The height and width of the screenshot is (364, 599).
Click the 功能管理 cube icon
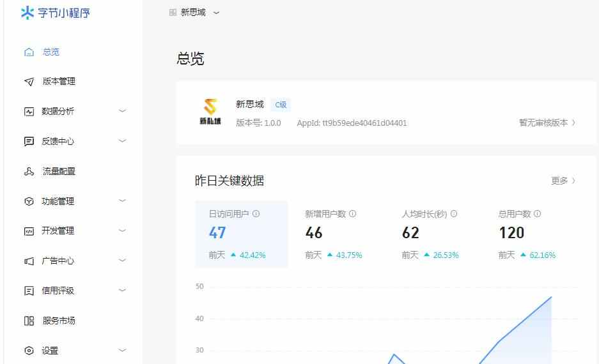(x=29, y=201)
